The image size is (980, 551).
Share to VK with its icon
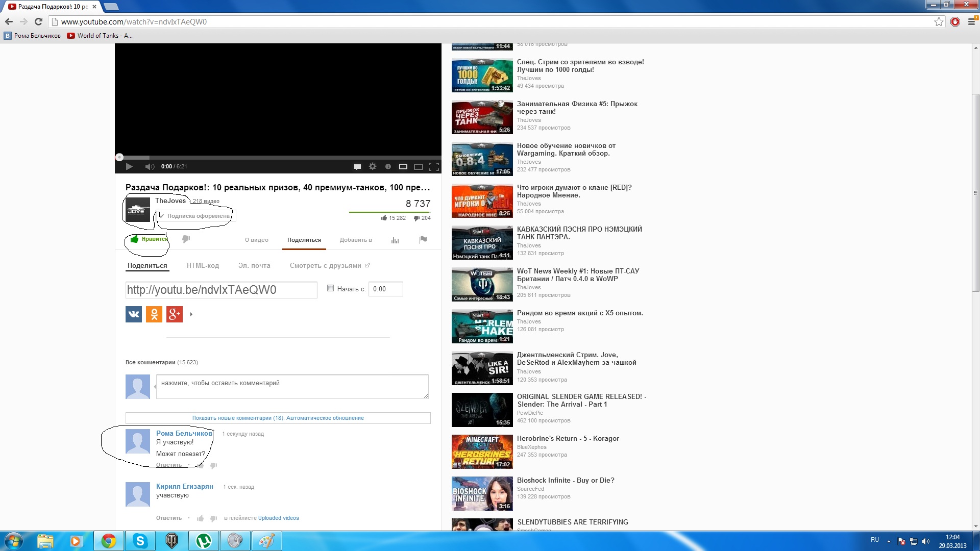[x=134, y=314]
